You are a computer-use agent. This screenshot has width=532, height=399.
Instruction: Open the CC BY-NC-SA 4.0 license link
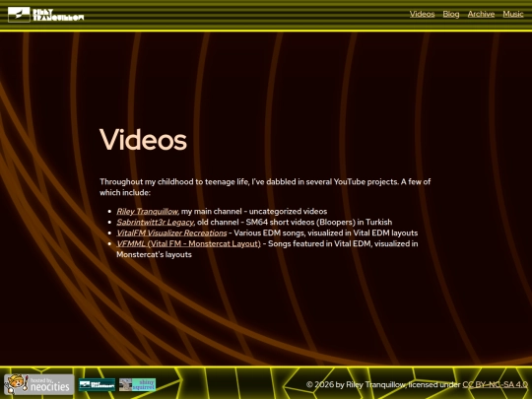(495, 385)
